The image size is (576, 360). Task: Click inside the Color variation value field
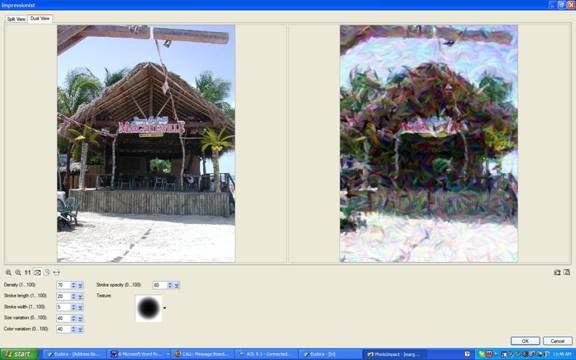tap(63, 329)
